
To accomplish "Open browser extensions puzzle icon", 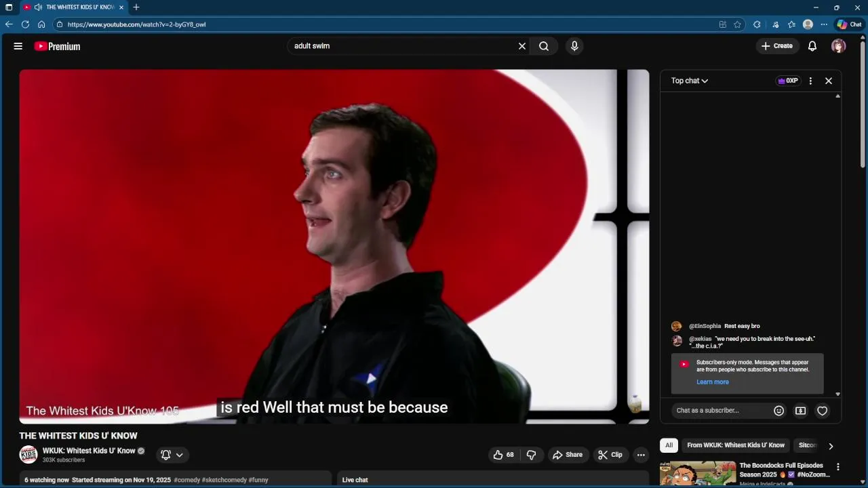I will point(757,24).
